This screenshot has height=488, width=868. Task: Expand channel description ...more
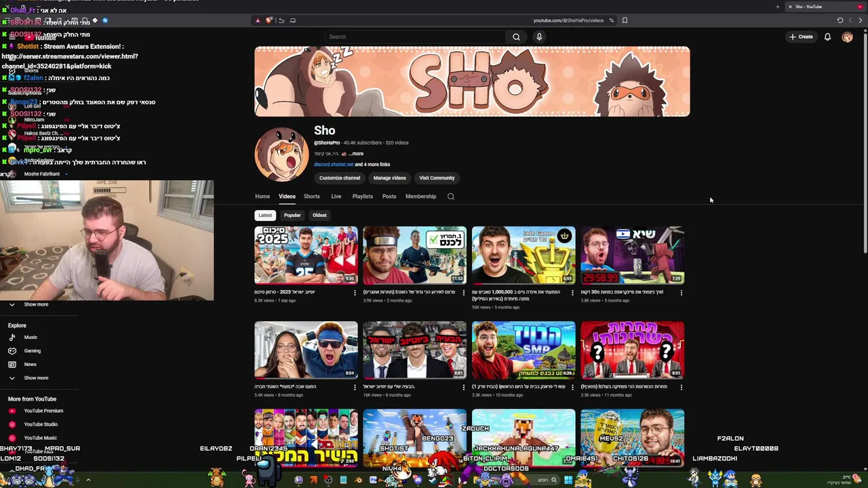(x=355, y=154)
